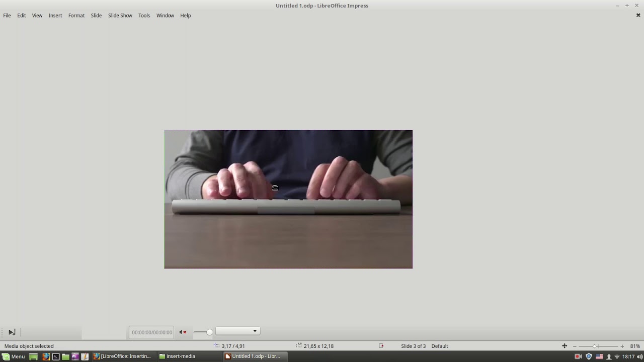Click the US flag keyboard layout icon
644x362 pixels.
point(599,356)
